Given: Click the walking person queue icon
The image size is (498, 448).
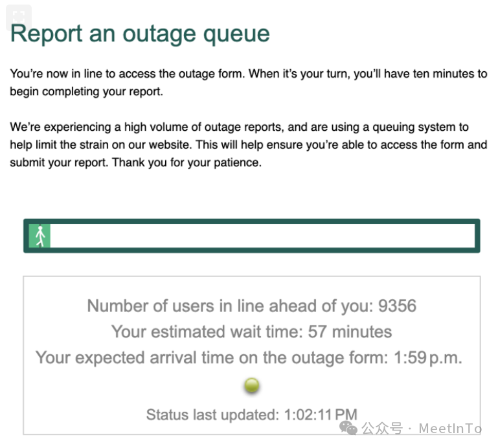Looking at the screenshot, I should point(40,236).
